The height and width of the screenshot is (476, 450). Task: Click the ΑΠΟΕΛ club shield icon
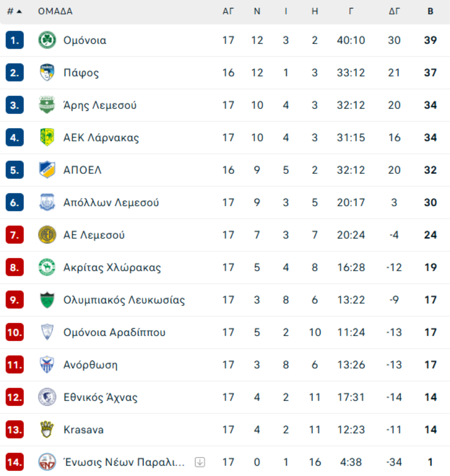(x=47, y=170)
